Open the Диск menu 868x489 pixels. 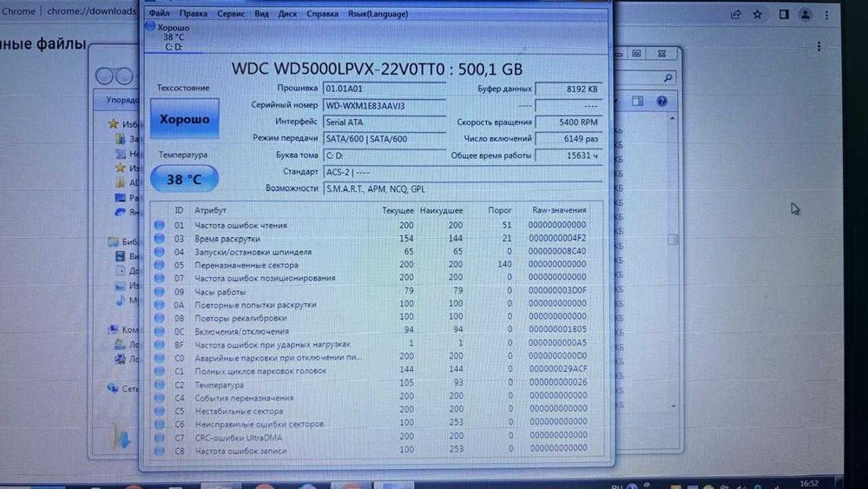(287, 14)
